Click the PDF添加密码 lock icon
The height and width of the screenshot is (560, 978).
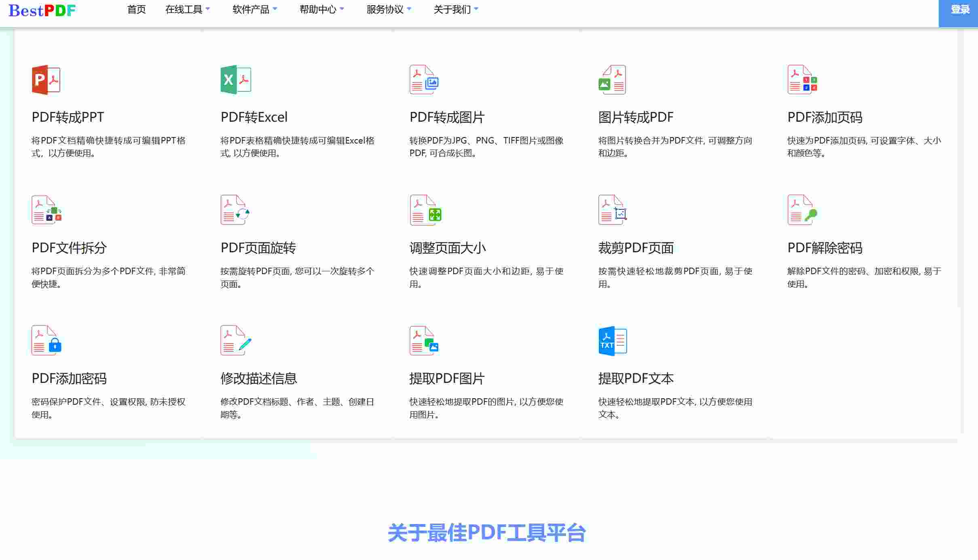46,341
